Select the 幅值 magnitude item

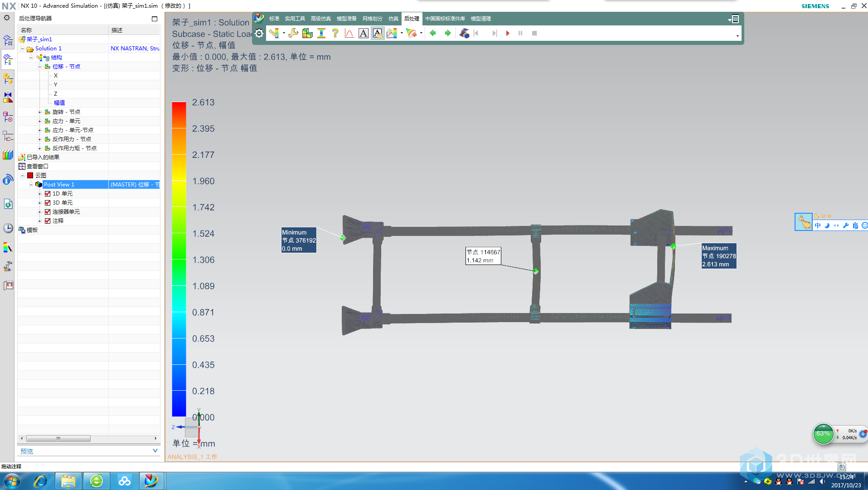click(59, 103)
